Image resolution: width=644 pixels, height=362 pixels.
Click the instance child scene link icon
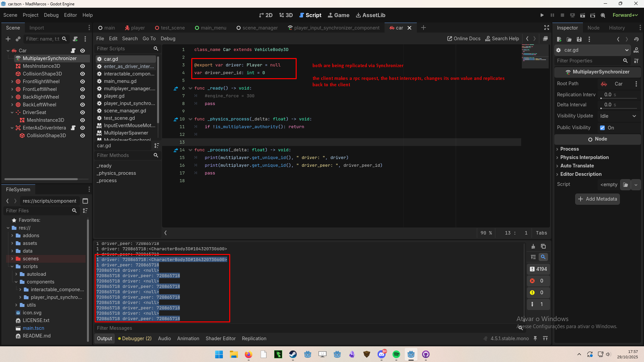point(18,39)
